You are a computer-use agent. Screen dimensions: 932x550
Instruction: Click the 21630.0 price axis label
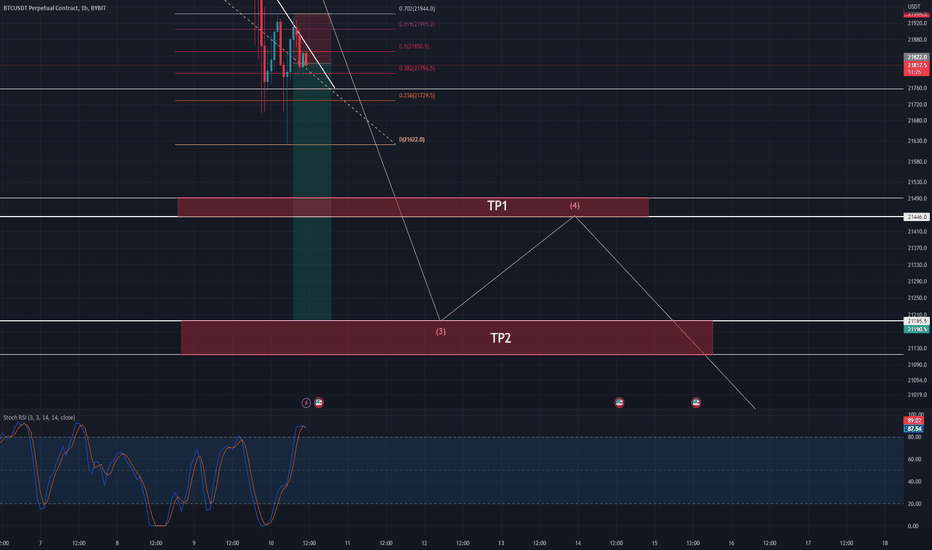917,141
